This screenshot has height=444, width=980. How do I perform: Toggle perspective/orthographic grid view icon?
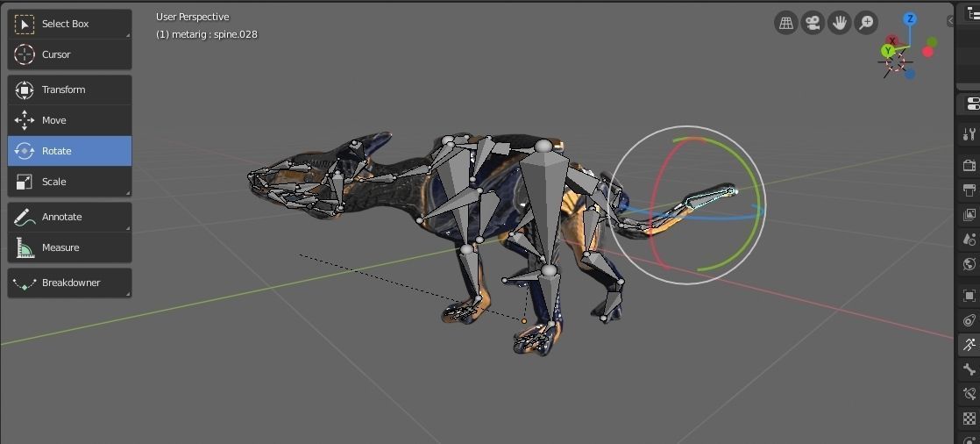pos(785,23)
